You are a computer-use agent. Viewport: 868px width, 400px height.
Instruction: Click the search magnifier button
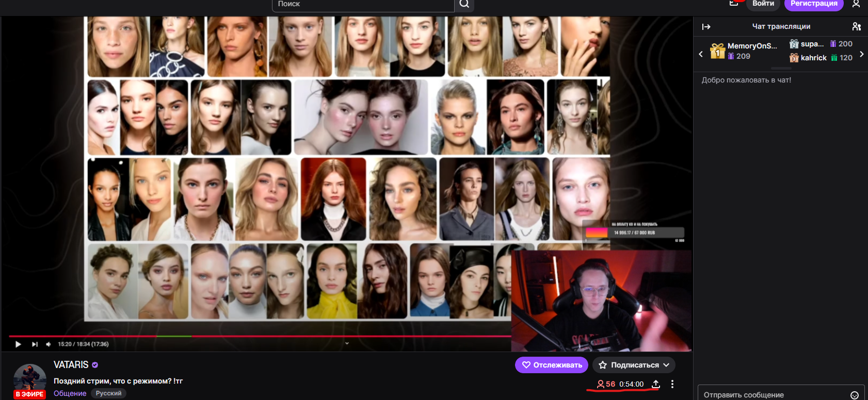[x=464, y=4]
